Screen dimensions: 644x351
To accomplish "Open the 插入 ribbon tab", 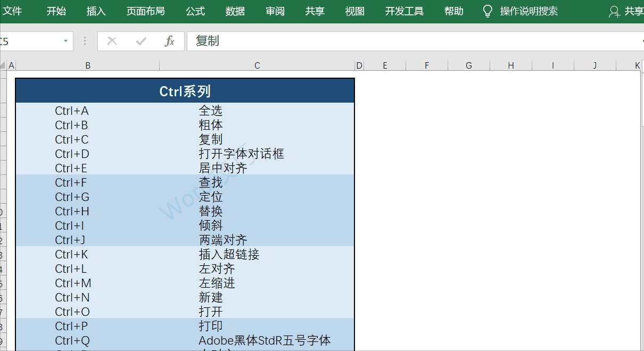I will (96, 11).
